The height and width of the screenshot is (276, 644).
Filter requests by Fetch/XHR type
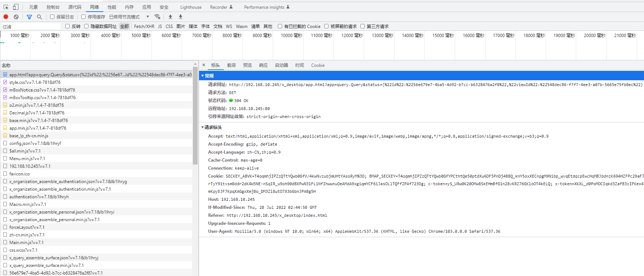144,27
